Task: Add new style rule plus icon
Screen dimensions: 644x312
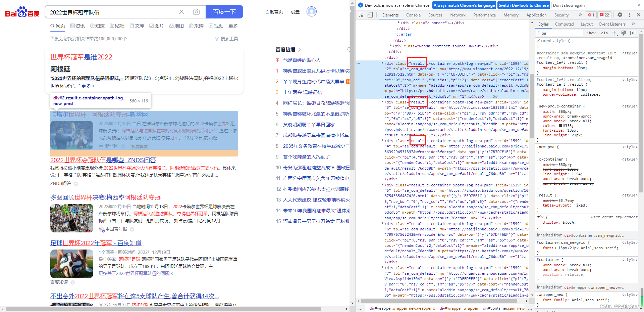Action: point(614,33)
